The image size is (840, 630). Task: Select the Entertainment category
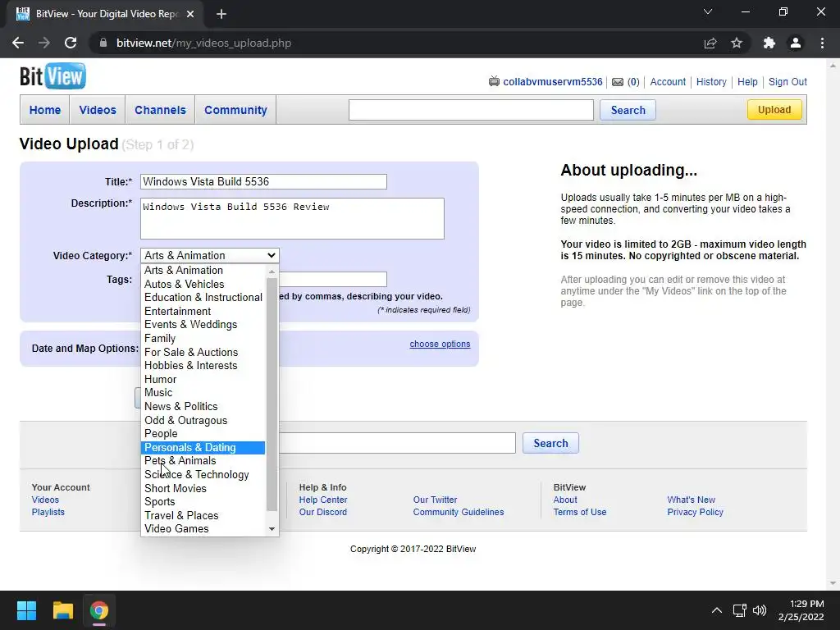203,311
